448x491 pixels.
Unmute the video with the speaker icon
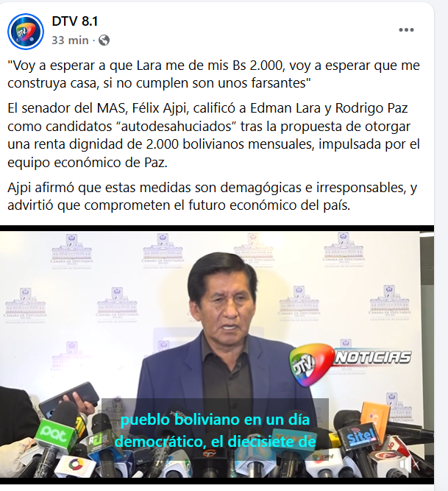click(x=408, y=465)
